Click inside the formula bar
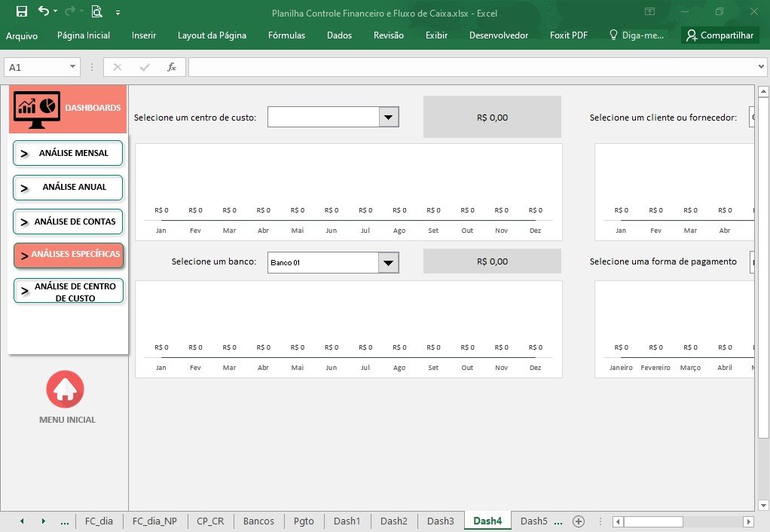Screen dimensions: 770x532 pyautogui.click(x=472, y=67)
